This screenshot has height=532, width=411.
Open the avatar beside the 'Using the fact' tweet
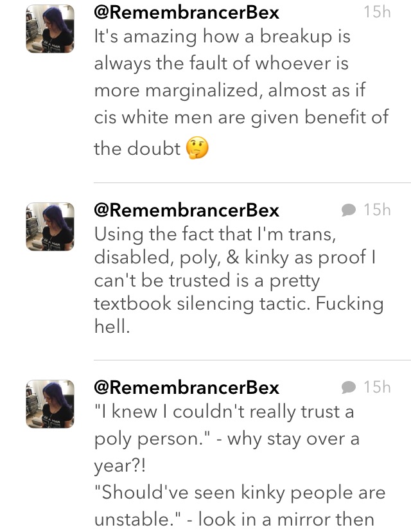pyautogui.click(x=50, y=227)
